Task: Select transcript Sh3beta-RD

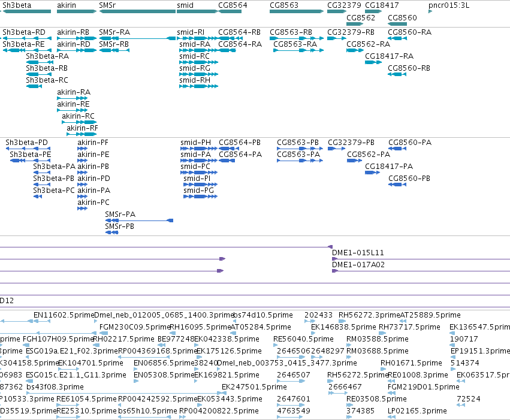Action: (x=24, y=32)
